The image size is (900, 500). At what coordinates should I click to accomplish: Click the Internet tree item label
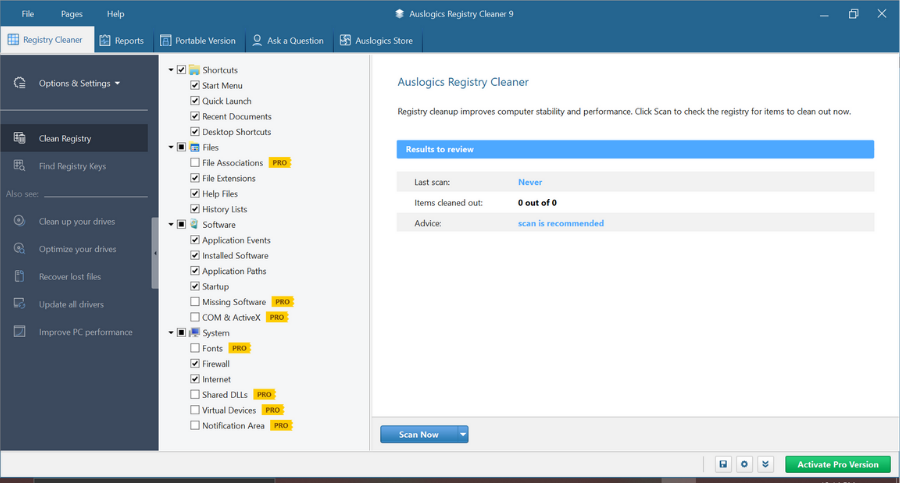[x=216, y=379]
